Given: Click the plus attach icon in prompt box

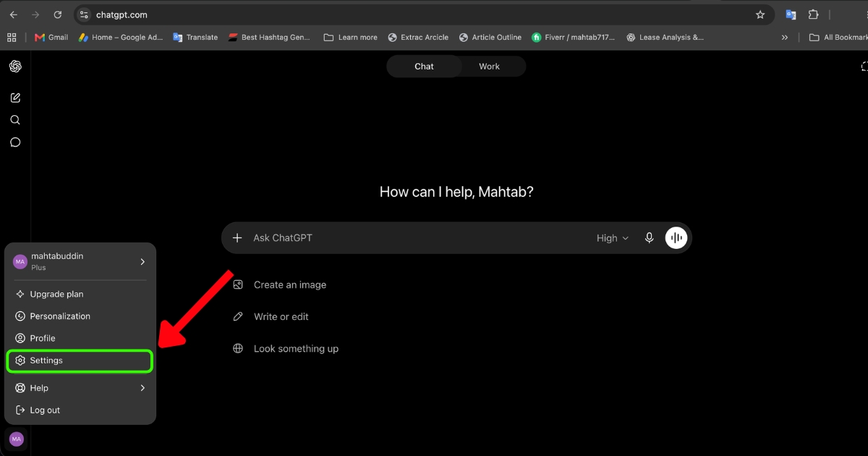Looking at the screenshot, I should click(x=237, y=238).
